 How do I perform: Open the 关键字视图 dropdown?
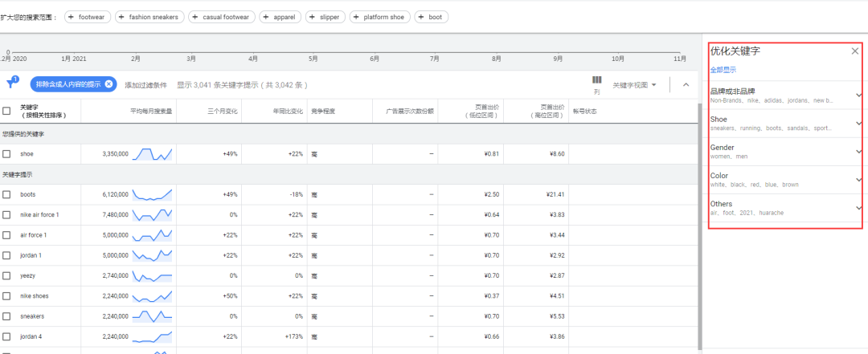[x=634, y=84]
